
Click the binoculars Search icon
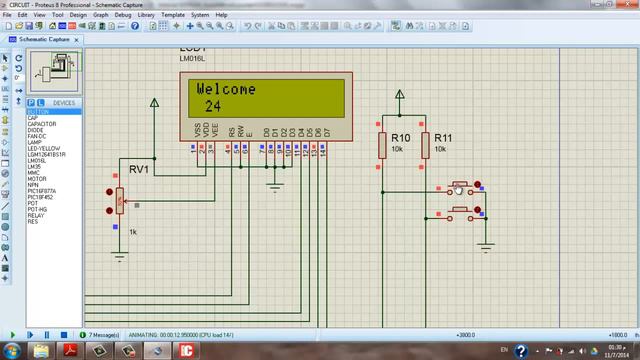pyautogui.click(x=409, y=26)
